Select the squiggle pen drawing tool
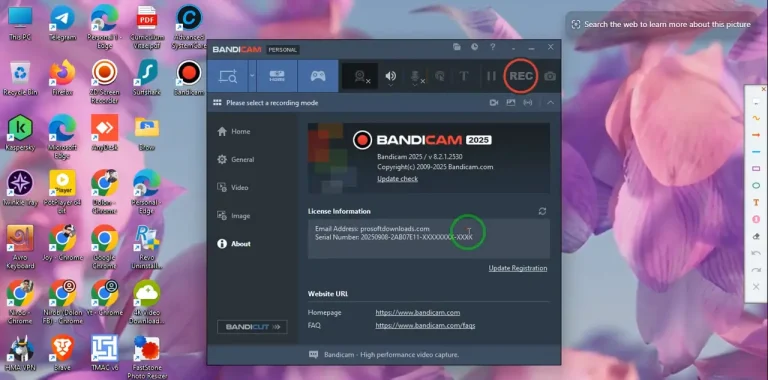This screenshot has width=768, height=380. [756, 118]
